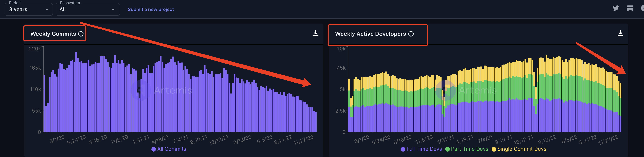The height and width of the screenshot is (157, 644).
Task: Open the Period dropdown set to 3 years
Action: pyautogui.click(x=29, y=10)
